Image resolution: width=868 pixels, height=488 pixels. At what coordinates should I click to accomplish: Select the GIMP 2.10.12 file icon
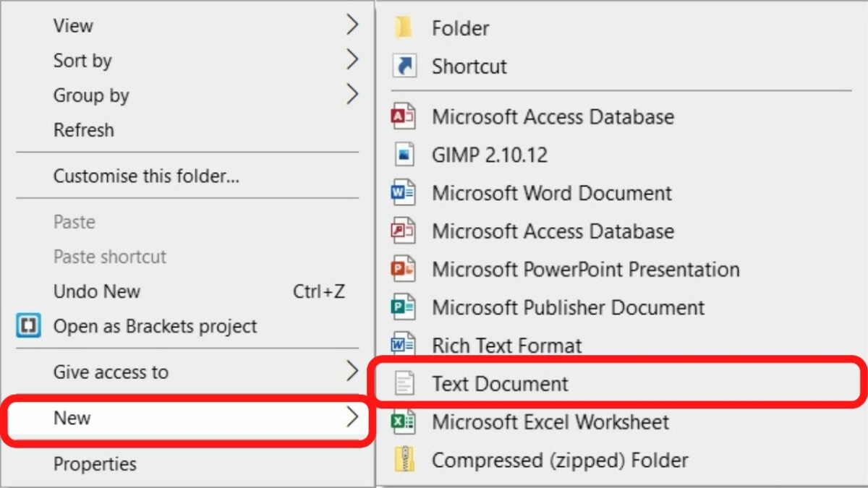404,155
